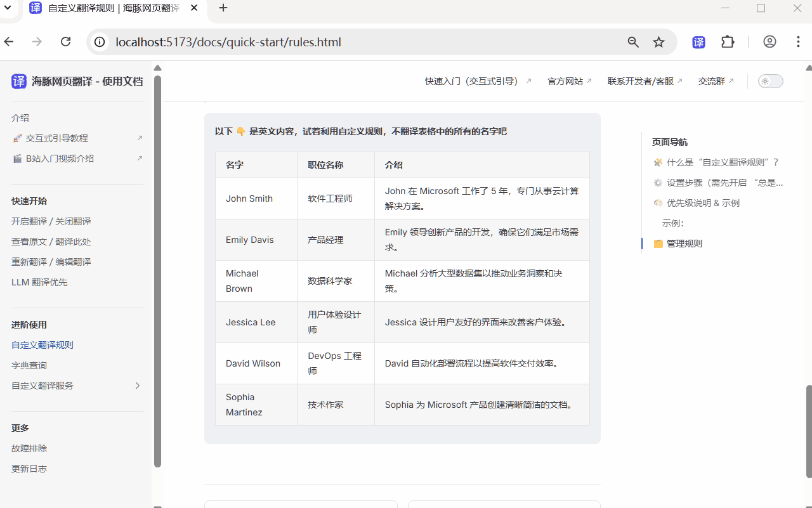The height and width of the screenshot is (508, 812).
Task: Click the folder icon beside 管理规则
Action: (x=658, y=244)
